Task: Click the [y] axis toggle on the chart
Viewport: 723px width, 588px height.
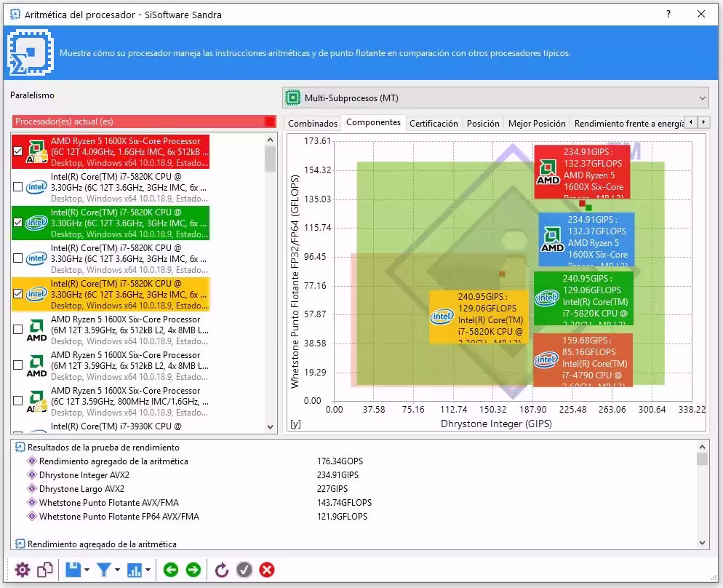Action: [x=295, y=424]
